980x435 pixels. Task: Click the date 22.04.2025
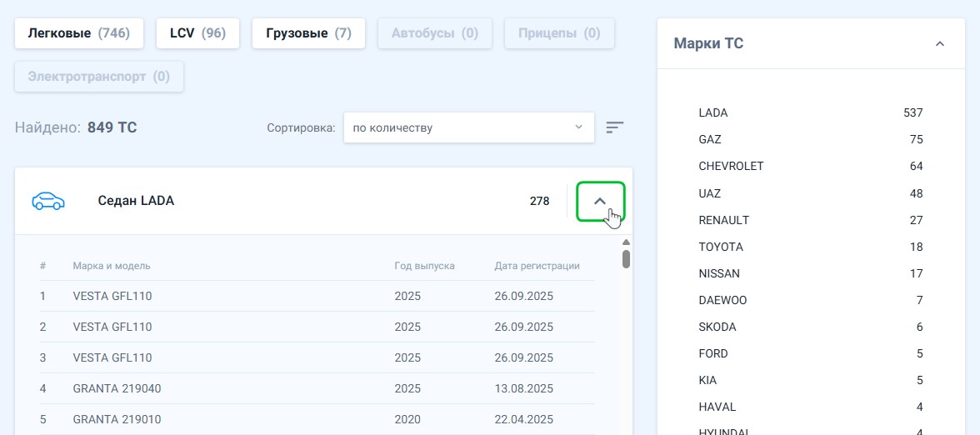point(523,419)
